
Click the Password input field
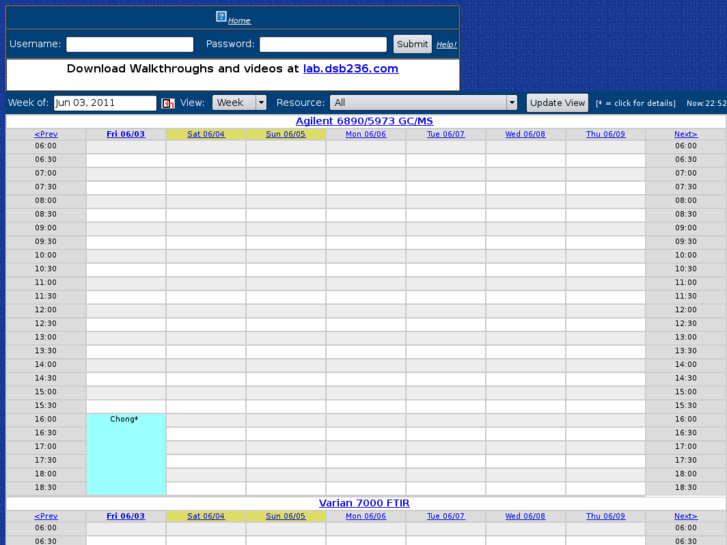coord(323,44)
